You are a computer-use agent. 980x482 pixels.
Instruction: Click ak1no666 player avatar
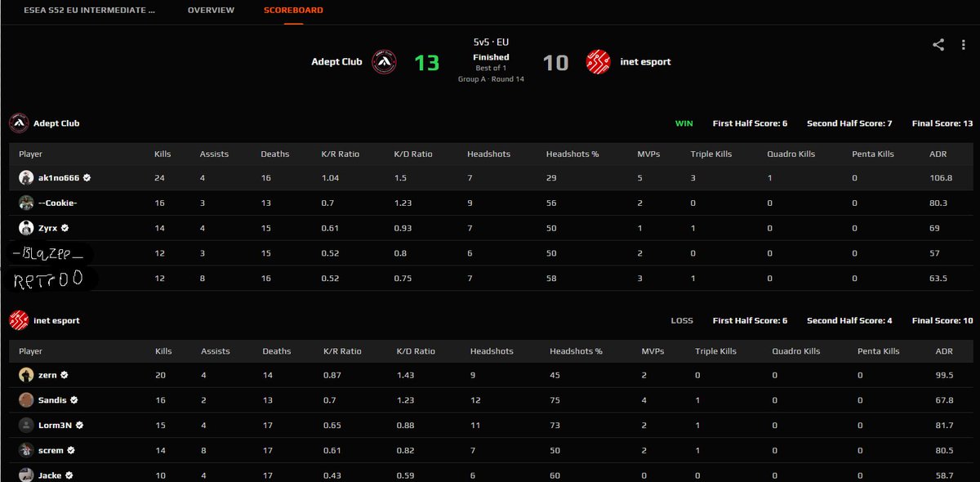(x=26, y=177)
